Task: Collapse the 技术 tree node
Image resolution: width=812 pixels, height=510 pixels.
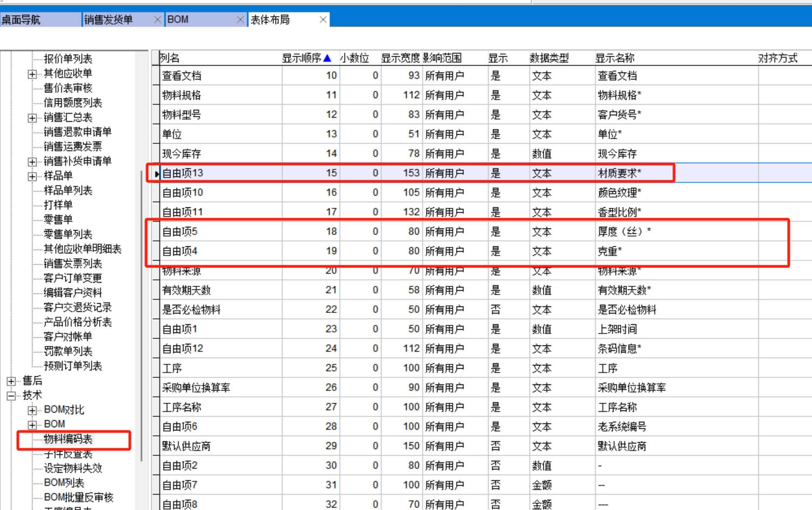Action: [x=11, y=396]
